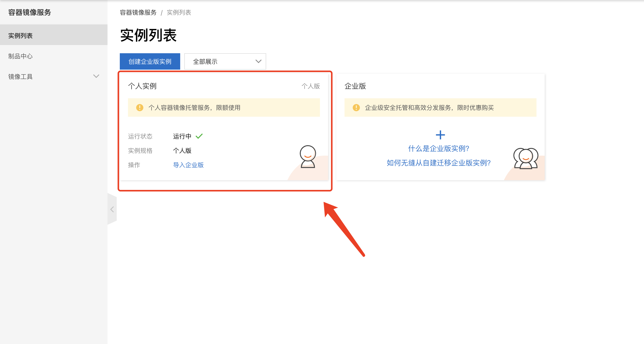Open the 全部展示 filter dropdown
The width and height of the screenshot is (644, 344).
coord(225,61)
